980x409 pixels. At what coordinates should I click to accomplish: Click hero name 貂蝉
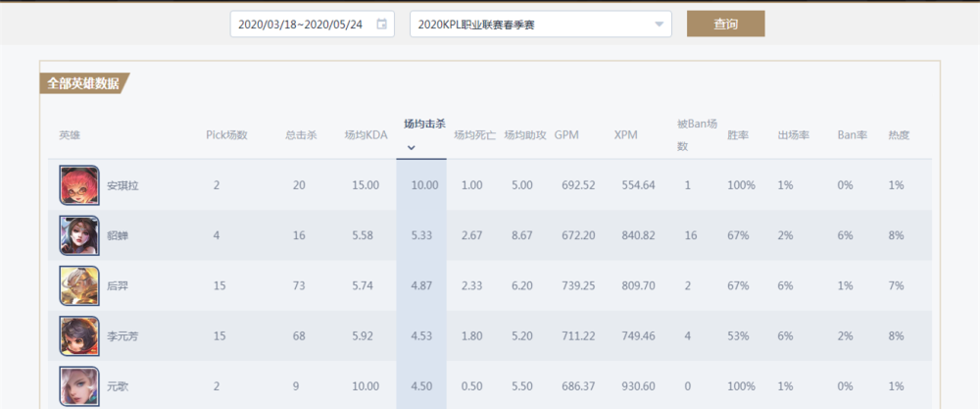118,235
